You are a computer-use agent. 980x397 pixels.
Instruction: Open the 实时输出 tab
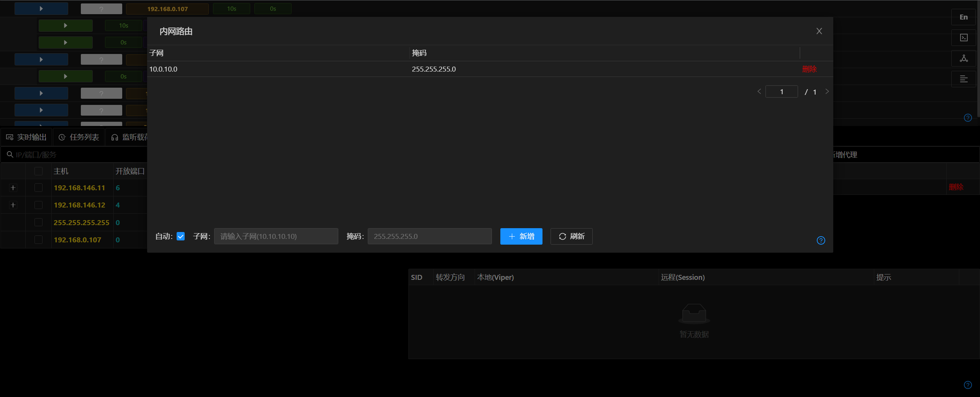point(26,137)
